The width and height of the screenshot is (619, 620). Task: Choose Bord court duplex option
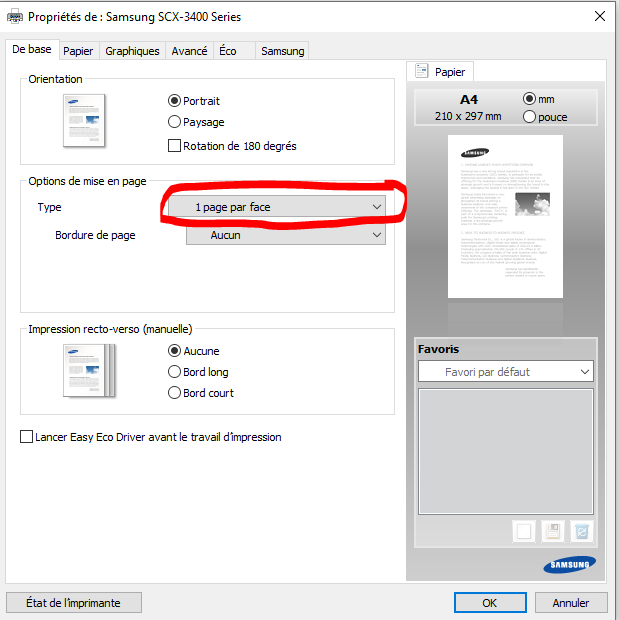coord(174,393)
